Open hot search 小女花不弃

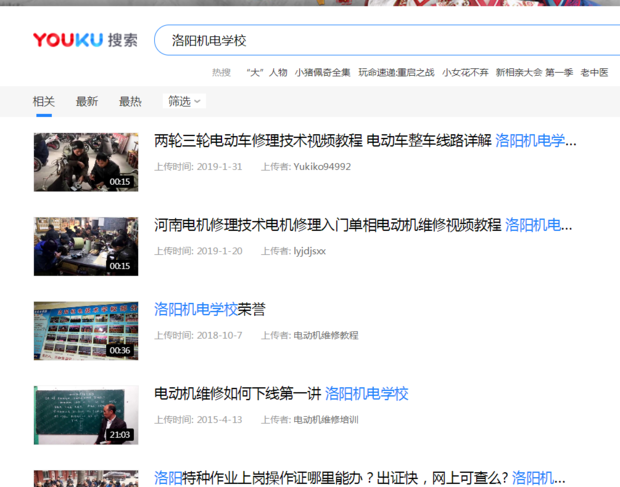click(x=465, y=72)
